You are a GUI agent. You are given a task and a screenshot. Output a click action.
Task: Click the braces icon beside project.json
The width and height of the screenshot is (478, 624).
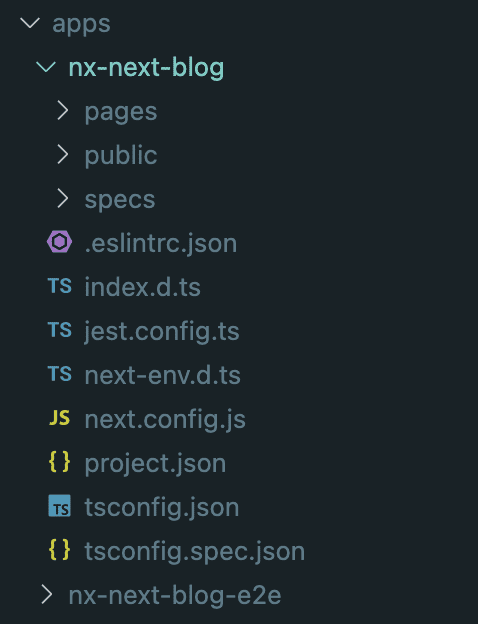pos(60,462)
